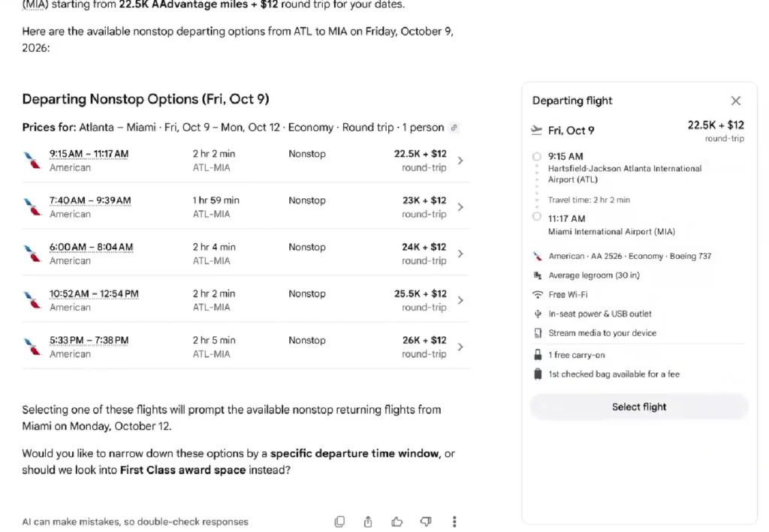This screenshot has height=532, width=769.
Task: Expand the 10:52 AM flight chevron
Action: pyautogui.click(x=460, y=300)
